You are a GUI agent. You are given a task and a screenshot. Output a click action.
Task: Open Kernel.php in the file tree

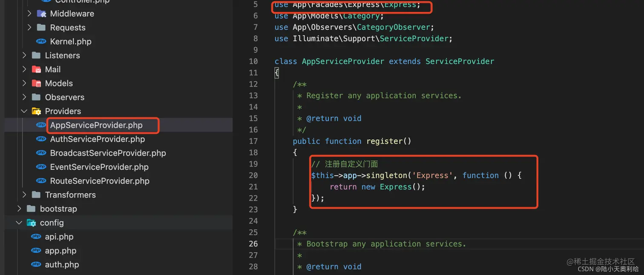[x=71, y=41]
